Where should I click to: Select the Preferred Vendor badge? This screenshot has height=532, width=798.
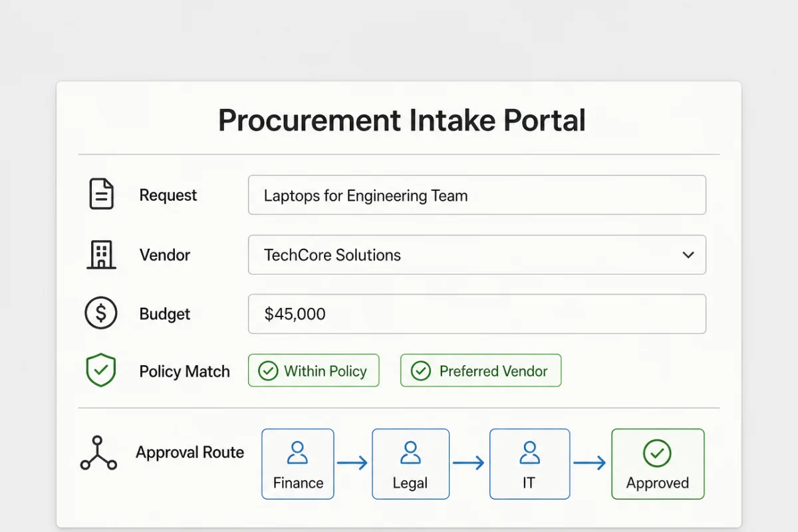click(481, 370)
